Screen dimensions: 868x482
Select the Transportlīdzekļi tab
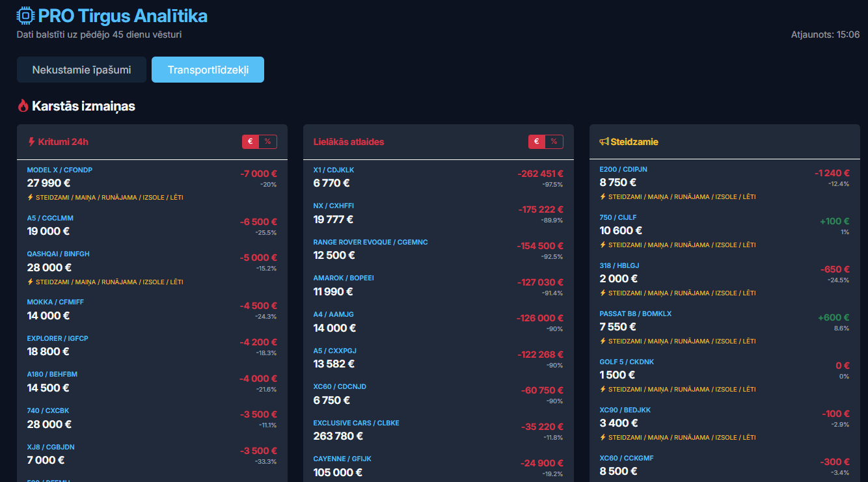coord(208,70)
